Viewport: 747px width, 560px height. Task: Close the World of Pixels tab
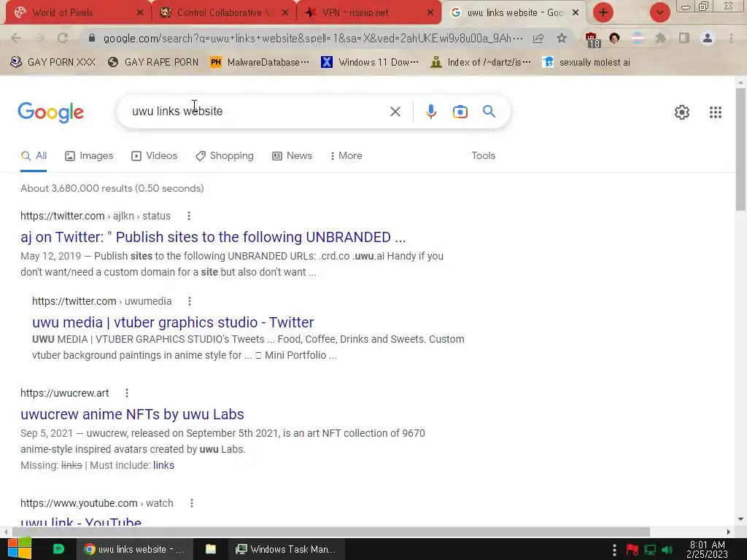click(139, 13)
